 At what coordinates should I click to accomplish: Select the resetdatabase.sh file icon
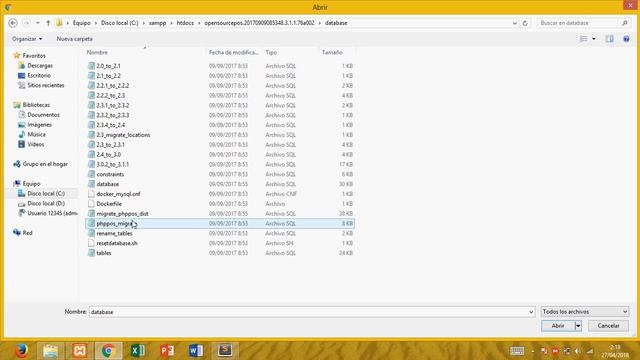tap(91, 243)
